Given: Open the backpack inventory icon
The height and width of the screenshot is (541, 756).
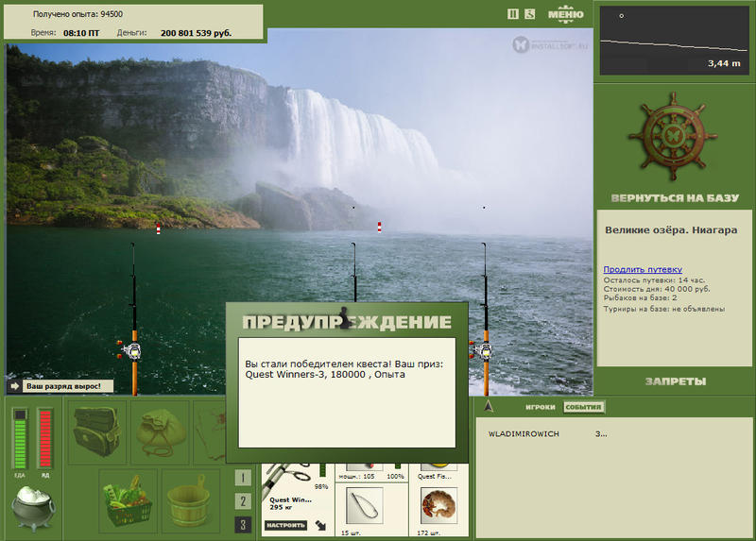Looking at the screenshot, I should point(98,432).
